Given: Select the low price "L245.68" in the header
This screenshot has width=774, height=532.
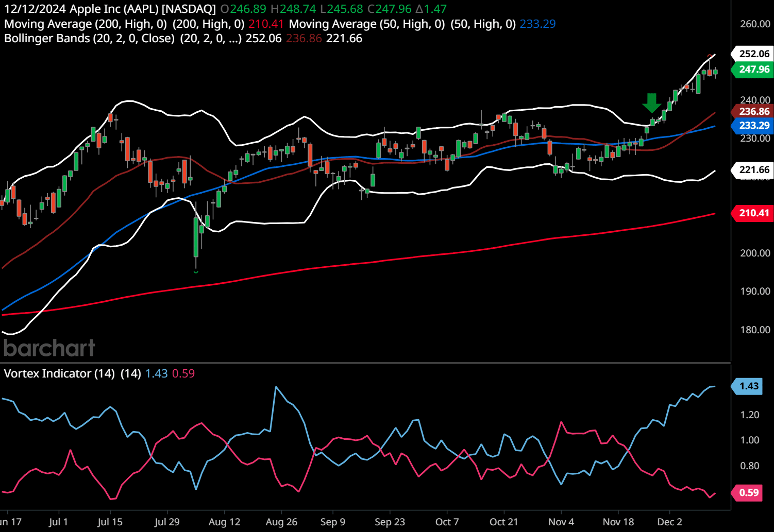Looking at the screenshot, I should tap(342, 9).
